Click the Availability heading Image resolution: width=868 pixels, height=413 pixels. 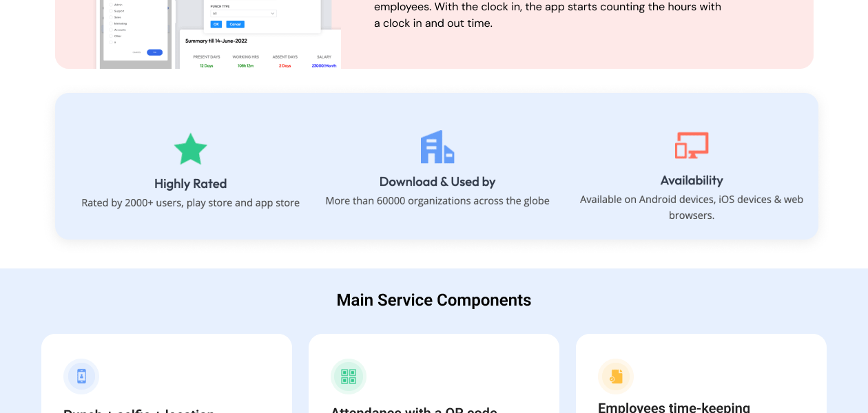(x=691, y=180)
